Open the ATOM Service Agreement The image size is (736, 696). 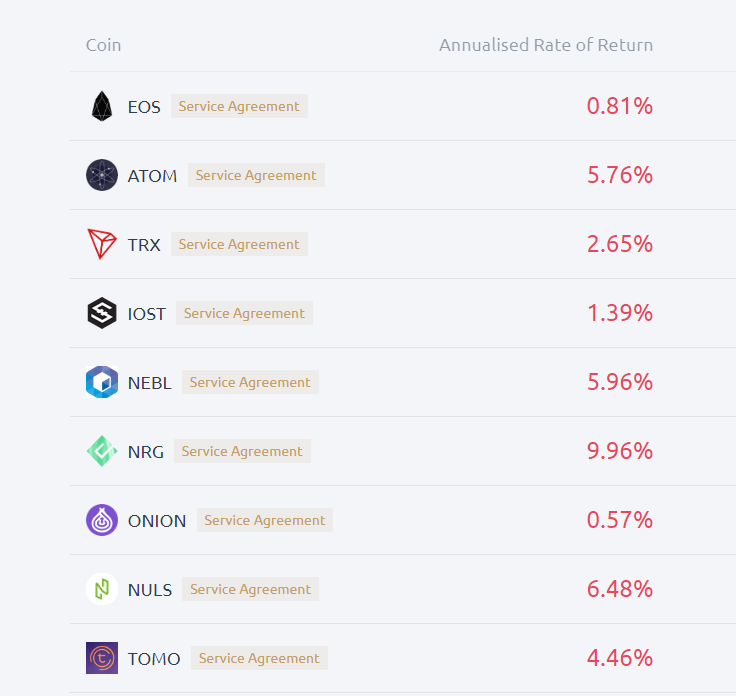(x=256, y=175)
